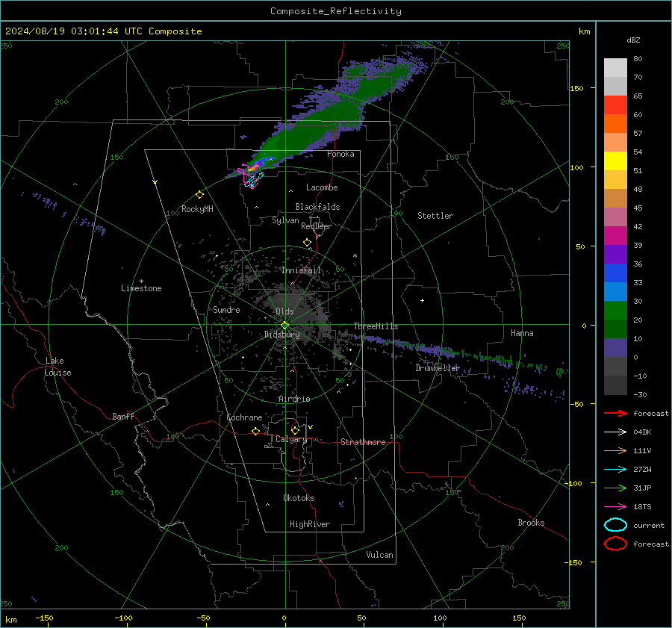
Task: Select the green 31JP arrow legend entry
Action: (615, 488)
